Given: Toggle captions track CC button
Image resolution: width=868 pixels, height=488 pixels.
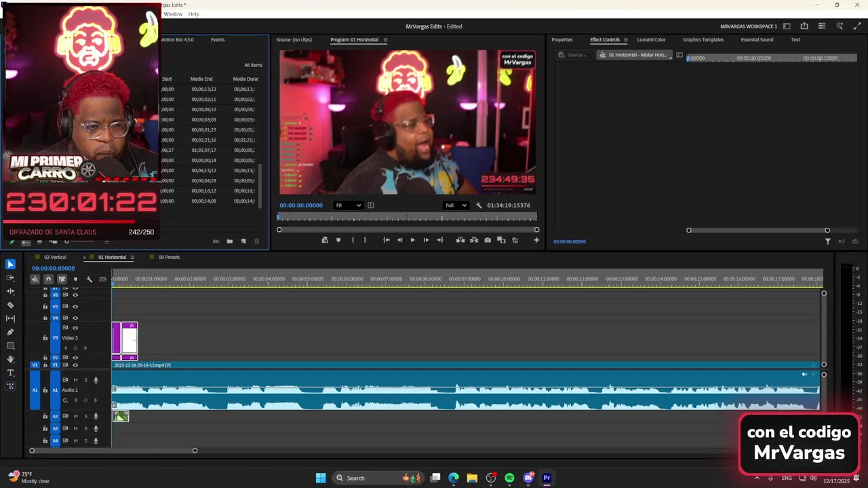Looking at the screenshot, I should (102, 279).
